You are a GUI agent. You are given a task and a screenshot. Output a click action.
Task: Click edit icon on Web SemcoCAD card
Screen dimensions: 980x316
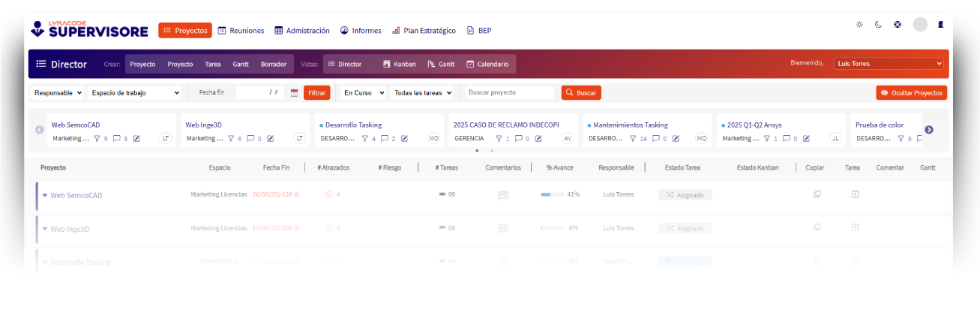[136, 138]
